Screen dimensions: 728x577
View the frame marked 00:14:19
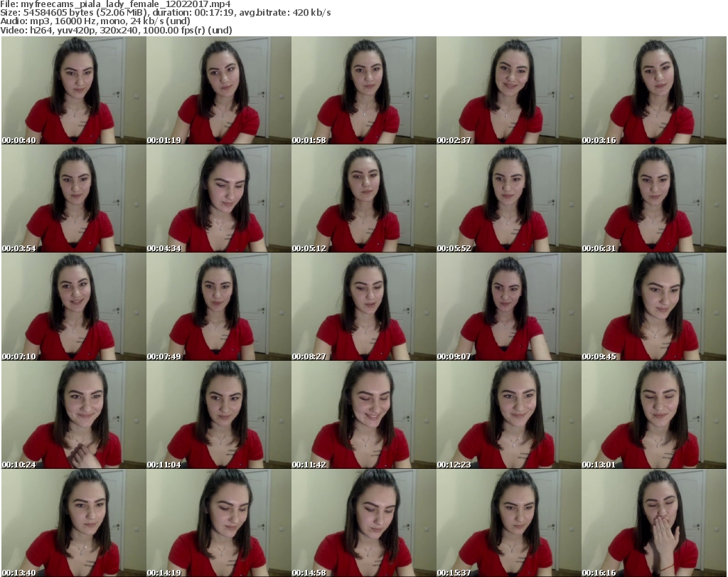click(x=219, y=523)
